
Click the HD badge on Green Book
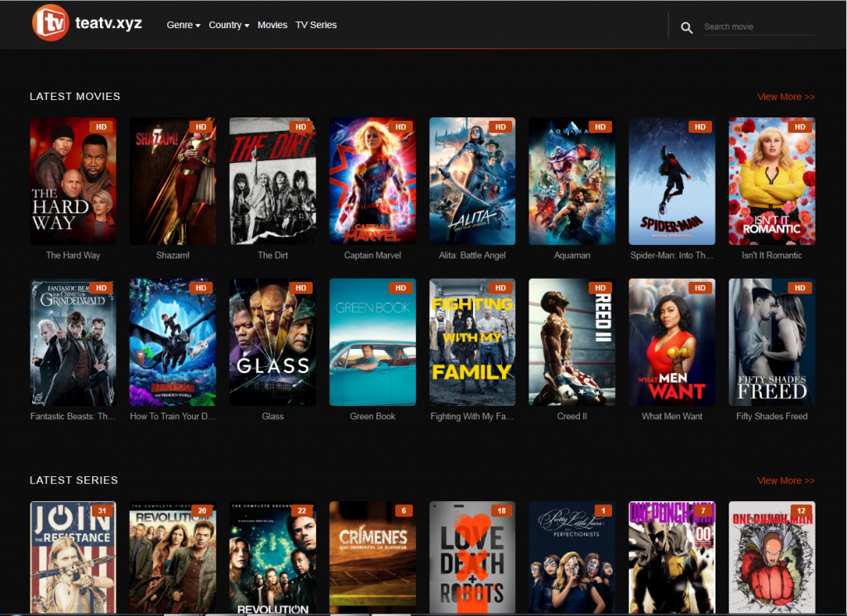pos(401,289)
